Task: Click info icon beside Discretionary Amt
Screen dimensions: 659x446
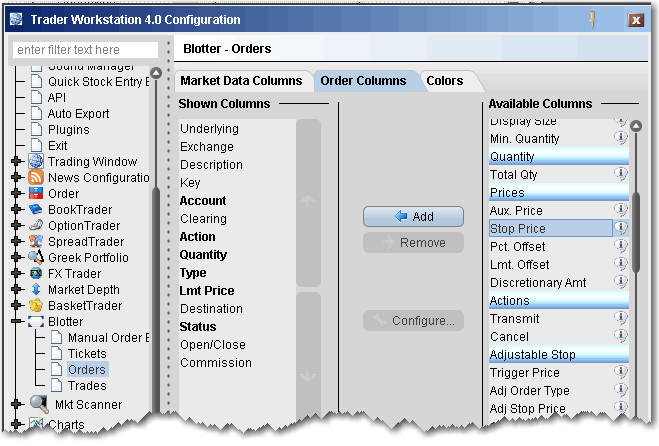Action: [x=621, y=282]
